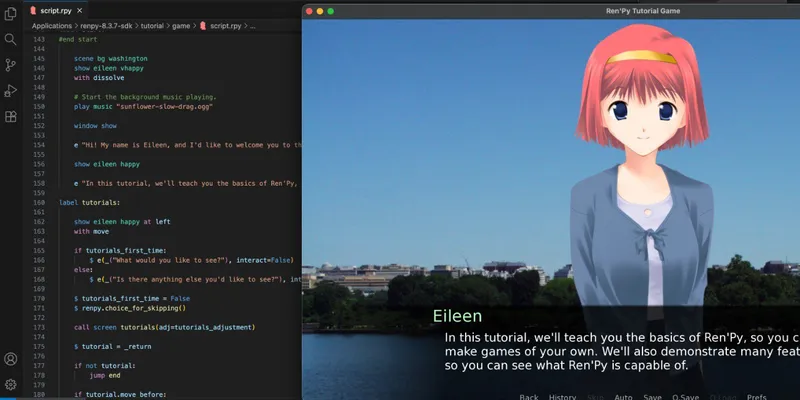Open the Search view icon
The image size is (800, 400).
(x=11, y=39)
